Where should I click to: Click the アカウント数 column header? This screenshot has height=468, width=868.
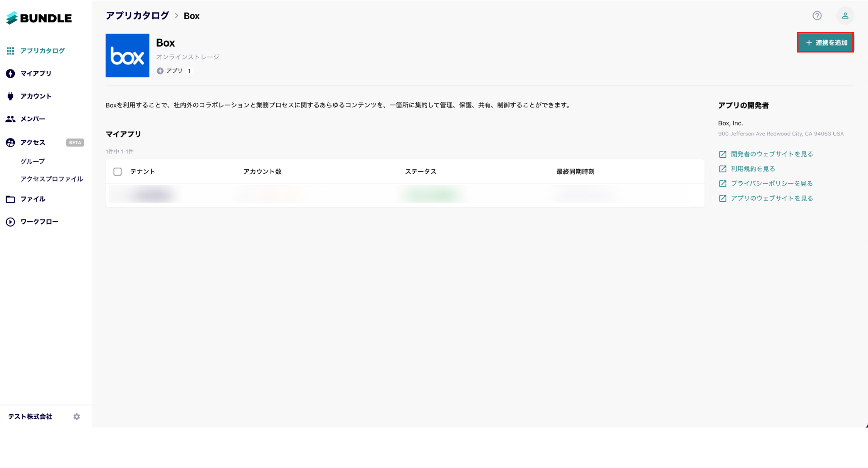[263, 172]
